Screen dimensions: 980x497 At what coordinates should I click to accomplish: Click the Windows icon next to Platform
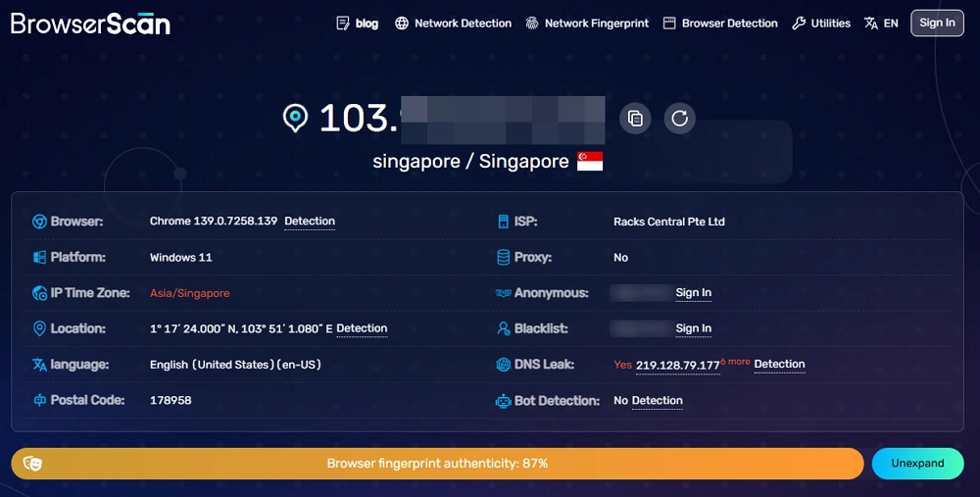tap(39, 257)
